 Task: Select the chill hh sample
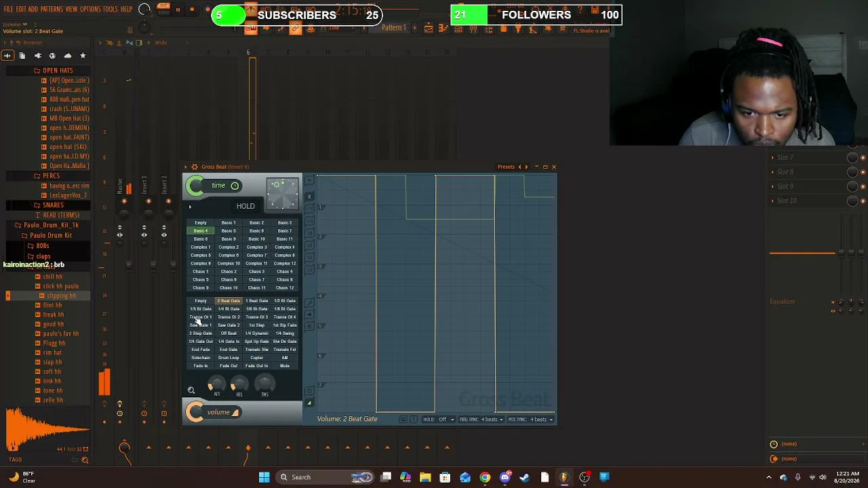tap(53, 277)
